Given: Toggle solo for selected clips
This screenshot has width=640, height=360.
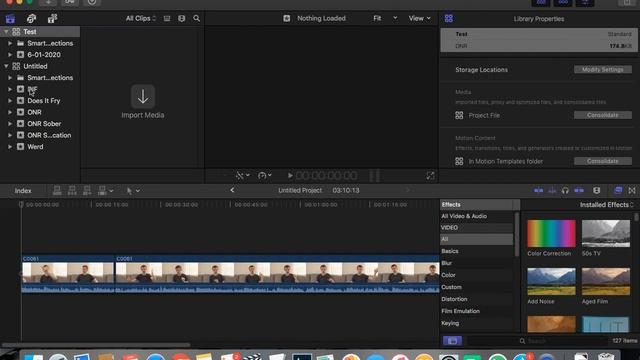Looking at the screenshot, I should [565, 190].
